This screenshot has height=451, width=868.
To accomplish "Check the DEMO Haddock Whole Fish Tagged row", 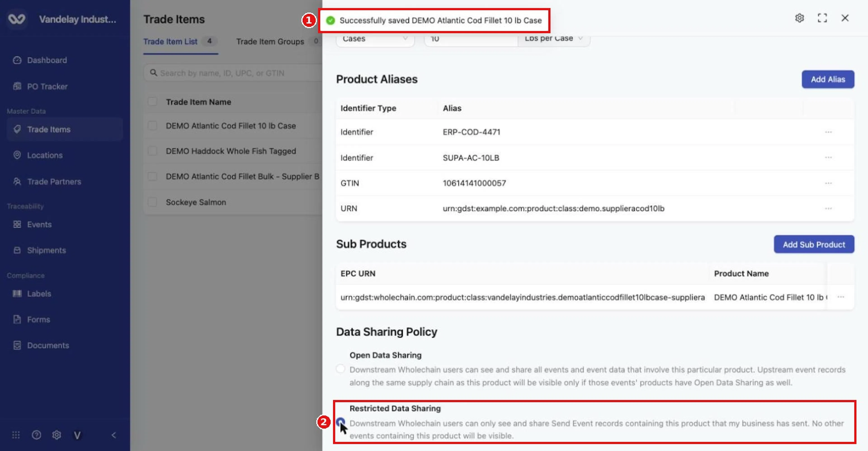I will 152,151.
